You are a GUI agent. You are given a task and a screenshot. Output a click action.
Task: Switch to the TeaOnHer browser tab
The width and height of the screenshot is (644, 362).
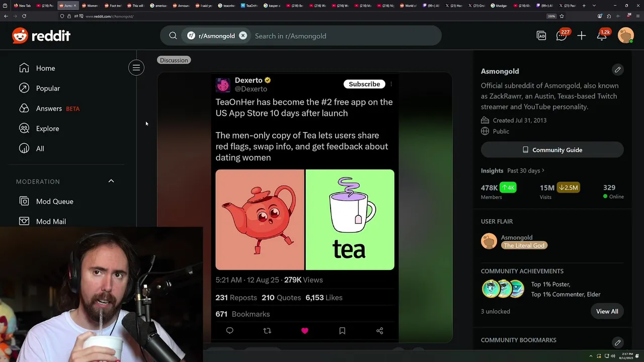pyautogui.click(x=249, y=6)
